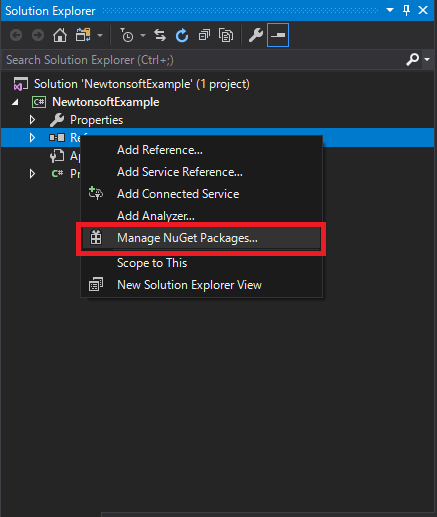
Task: Open the Window Position dropdown arrow in title bar
Action: click(390, 10)
